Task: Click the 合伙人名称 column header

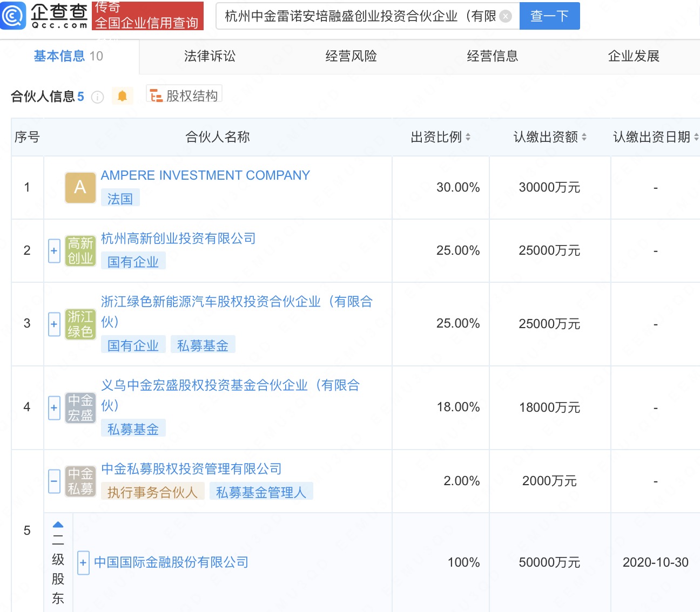Action: (x=218, y=137)
